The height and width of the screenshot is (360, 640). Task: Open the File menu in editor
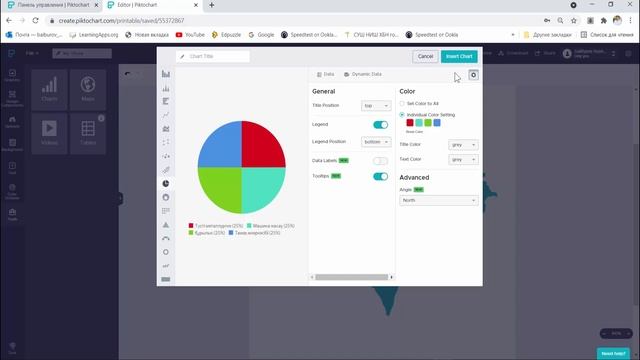32,53
